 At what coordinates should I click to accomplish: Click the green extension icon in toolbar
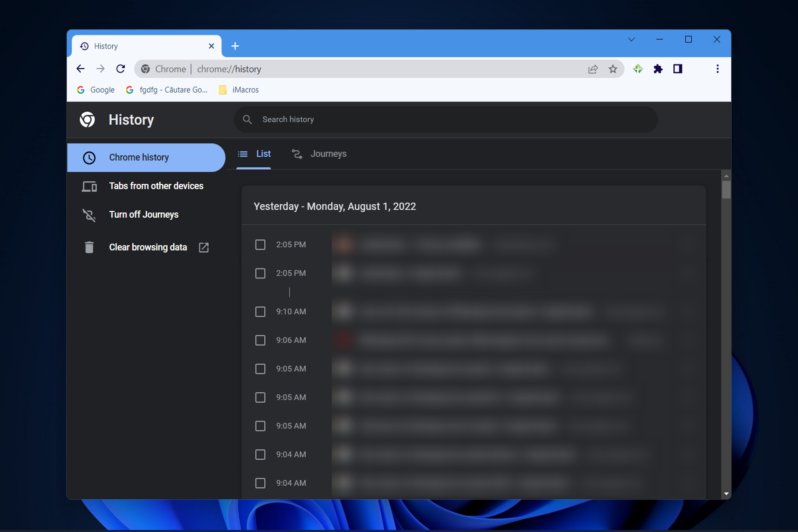[x=638, y=69]
